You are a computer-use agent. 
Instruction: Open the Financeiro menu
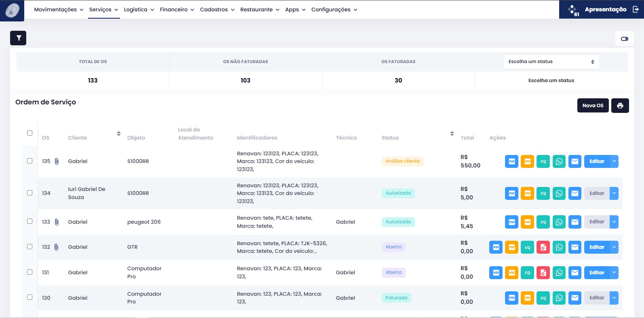tap(177, 9)
